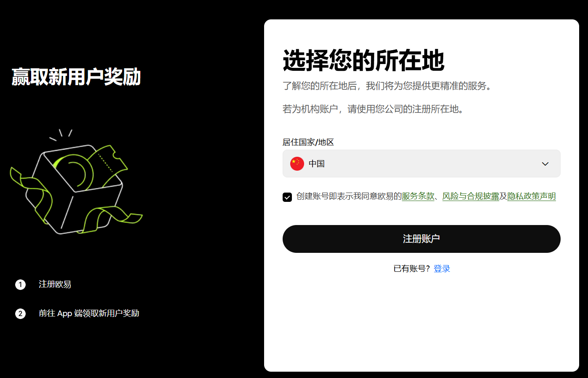588x378 pixels.
Task: Click the 注册账户 button
Action: tap(421, 239)
